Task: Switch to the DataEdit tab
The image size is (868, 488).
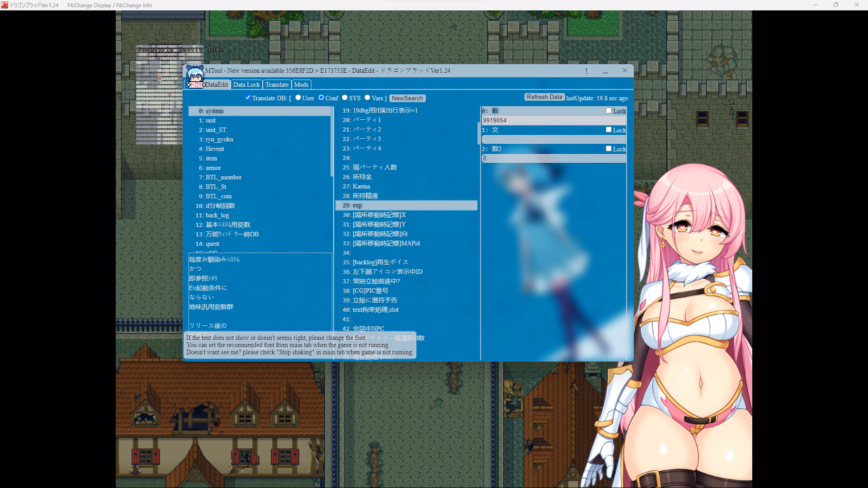Action: point(217,84)
